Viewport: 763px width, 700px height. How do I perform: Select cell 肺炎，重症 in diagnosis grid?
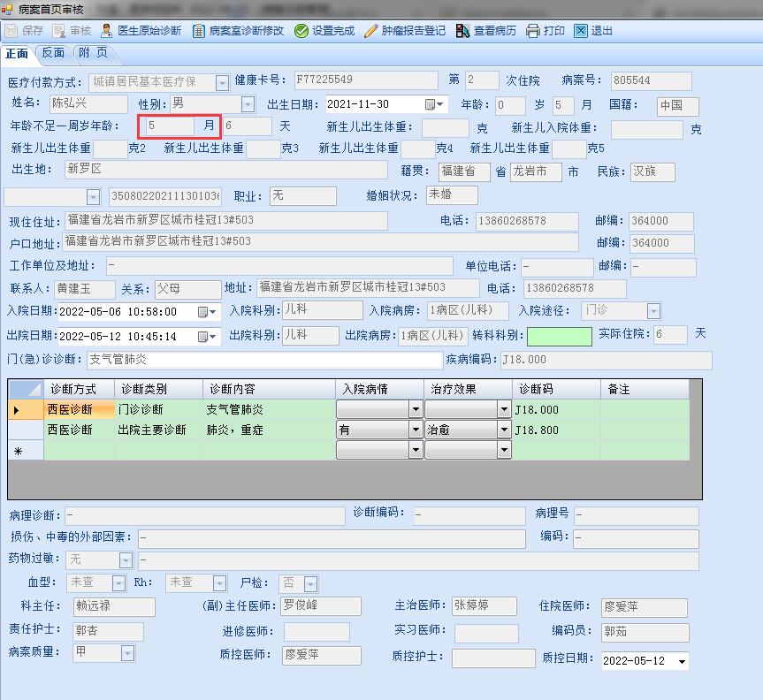(x=269, y=430)
